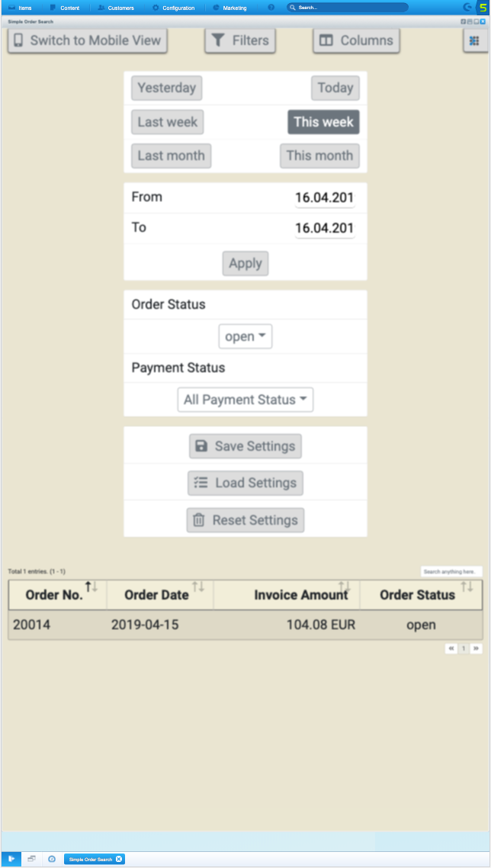Click the logout icon in top bar

(468, 8)
